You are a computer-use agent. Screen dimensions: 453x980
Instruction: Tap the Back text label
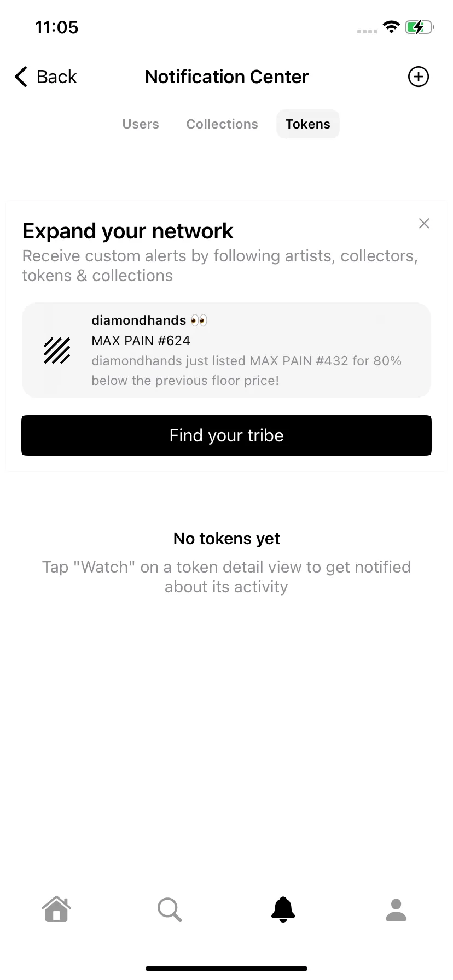pos(57,77)
